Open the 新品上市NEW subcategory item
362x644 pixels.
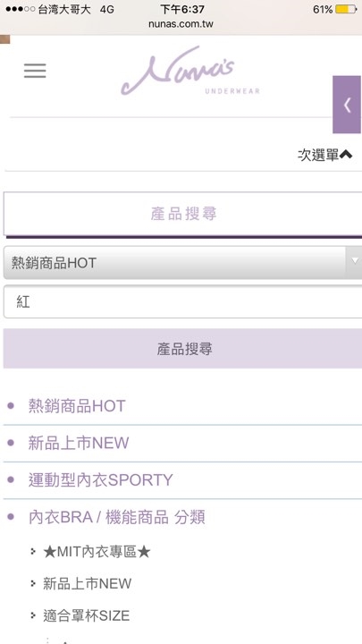click(87, 583)
